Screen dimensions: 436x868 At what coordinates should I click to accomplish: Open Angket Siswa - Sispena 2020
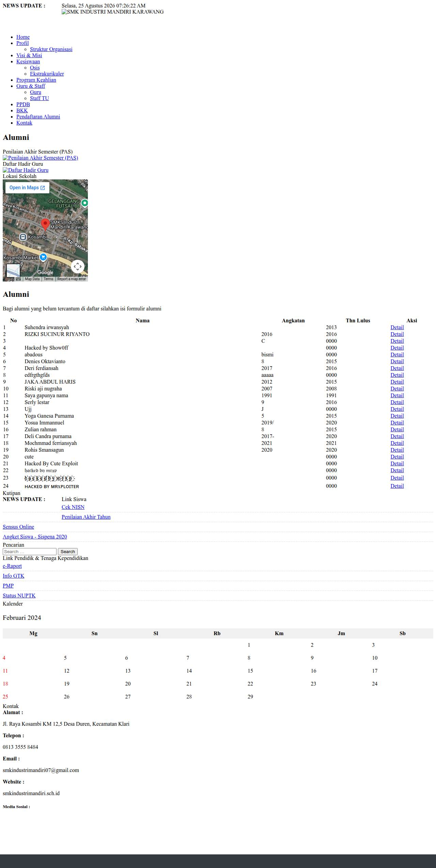click(x=35, y=537)
